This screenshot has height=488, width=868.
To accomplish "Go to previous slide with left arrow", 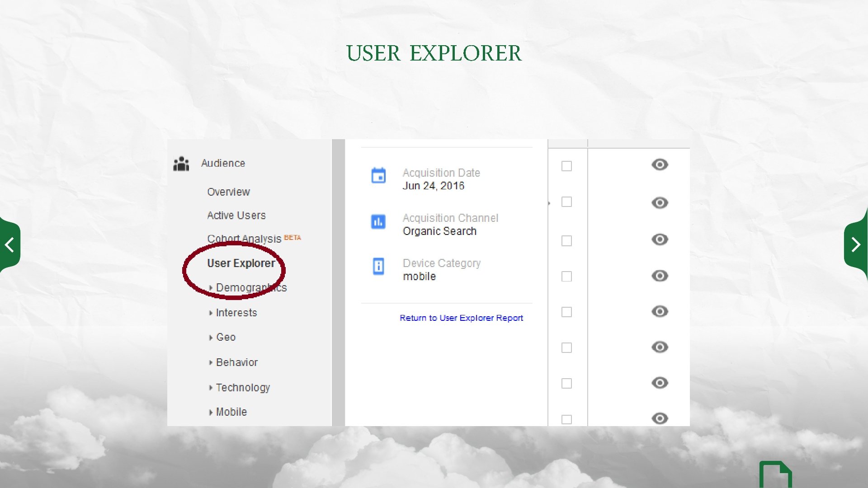I will click(10, 245).
